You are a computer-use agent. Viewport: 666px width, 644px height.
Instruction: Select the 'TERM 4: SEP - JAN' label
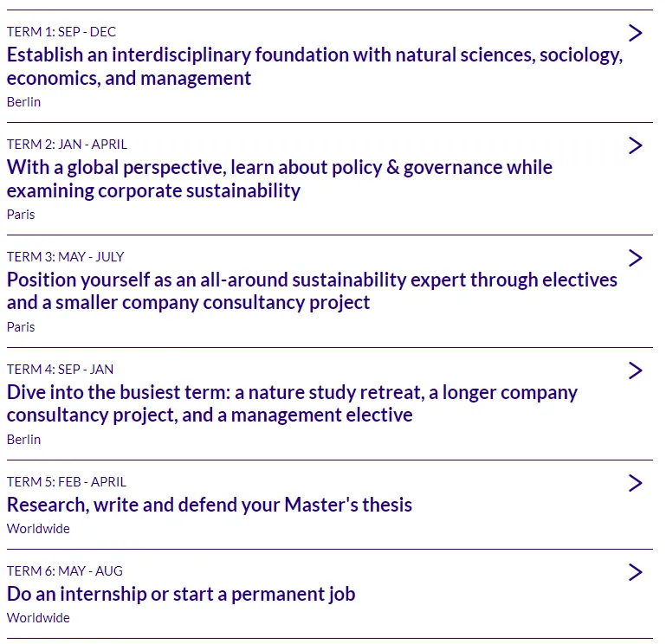pyautogui.click(x=61, y=370)
